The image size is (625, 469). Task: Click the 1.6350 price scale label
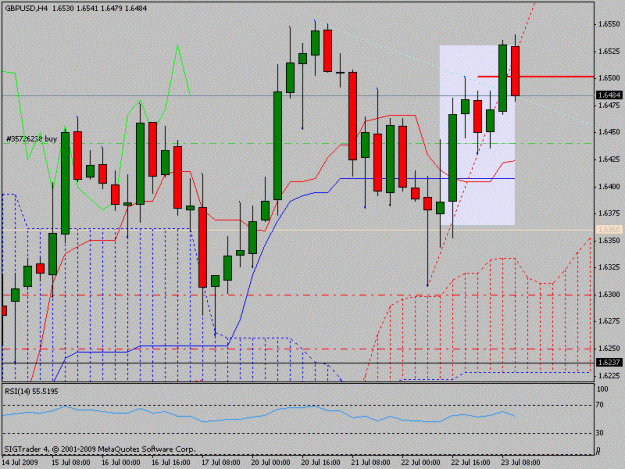[609, 241]
